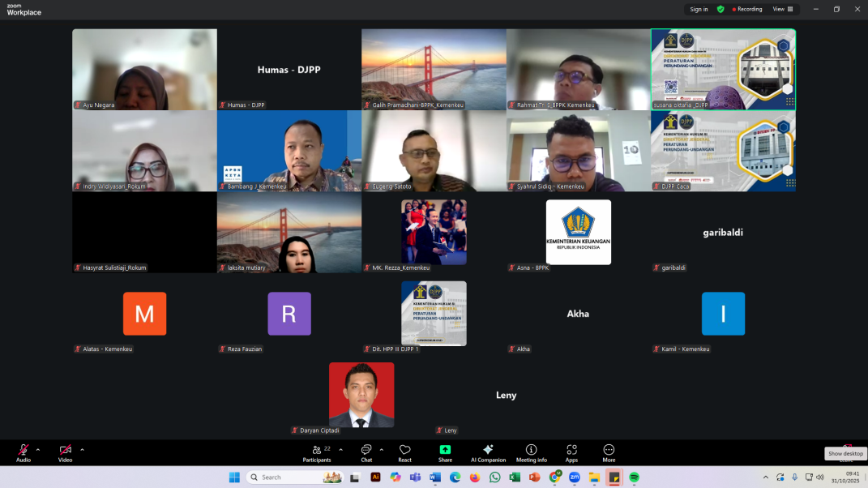
Task: Expand the video options arrow
Action: (82, 449)
